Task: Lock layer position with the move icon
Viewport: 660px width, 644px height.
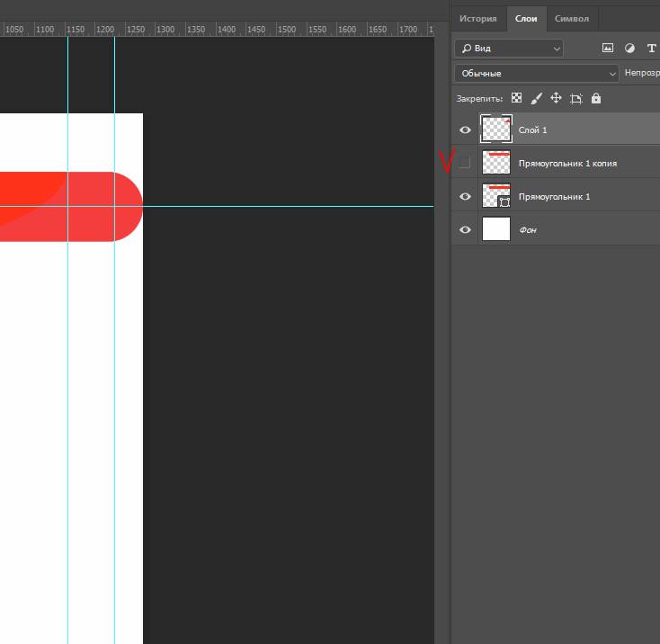Action: (x=556, y=98)
